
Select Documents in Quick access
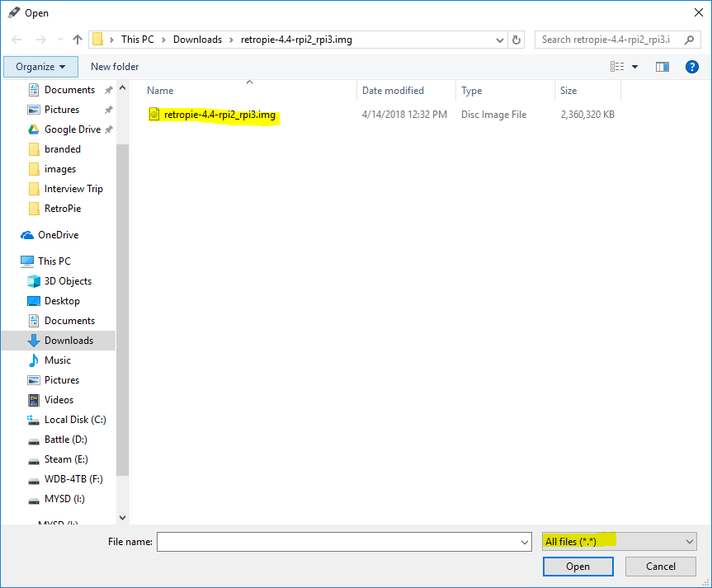[69, 90]
